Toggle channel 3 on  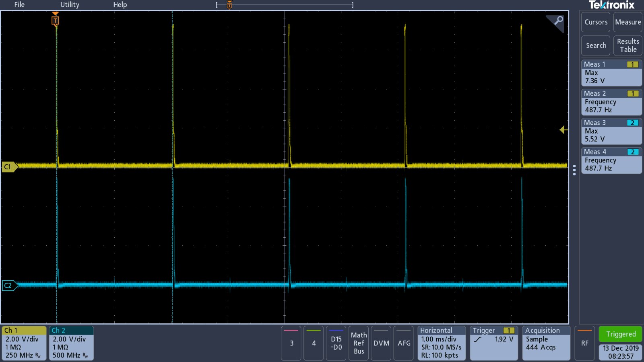point(291,343)
